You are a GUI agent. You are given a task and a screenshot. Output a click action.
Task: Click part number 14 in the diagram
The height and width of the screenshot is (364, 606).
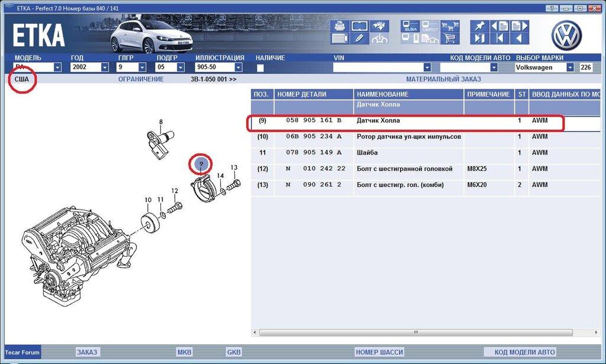(x=220, y=176)
